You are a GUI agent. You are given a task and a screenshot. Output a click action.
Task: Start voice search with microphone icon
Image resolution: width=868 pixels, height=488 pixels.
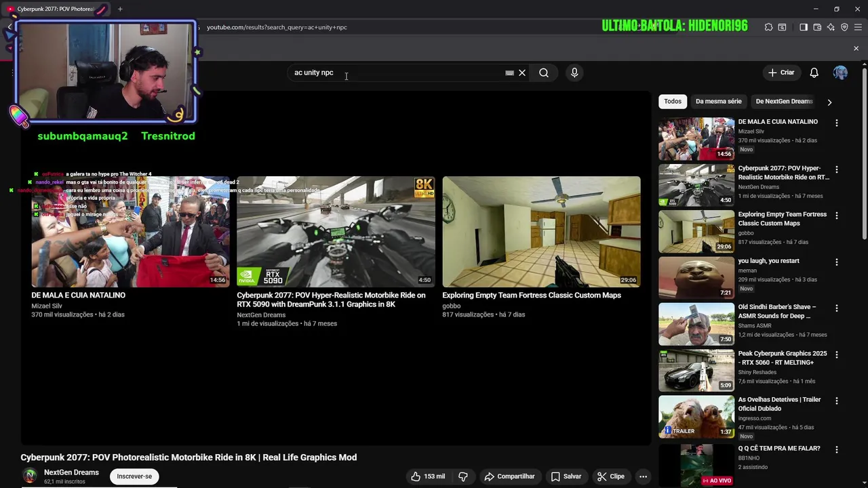click(x=574, y=73)
